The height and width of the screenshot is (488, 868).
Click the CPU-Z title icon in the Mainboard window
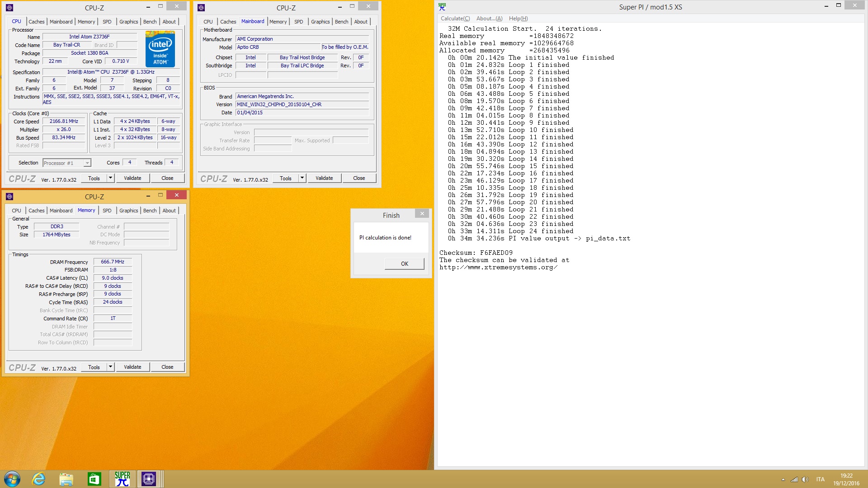[201, 7]
